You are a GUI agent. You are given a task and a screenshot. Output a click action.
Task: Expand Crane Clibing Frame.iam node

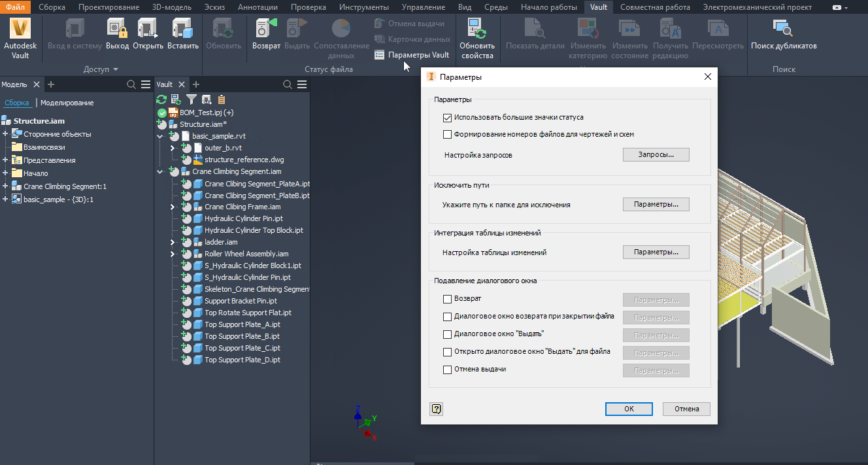pyautogui.click(x=173, y=207)
